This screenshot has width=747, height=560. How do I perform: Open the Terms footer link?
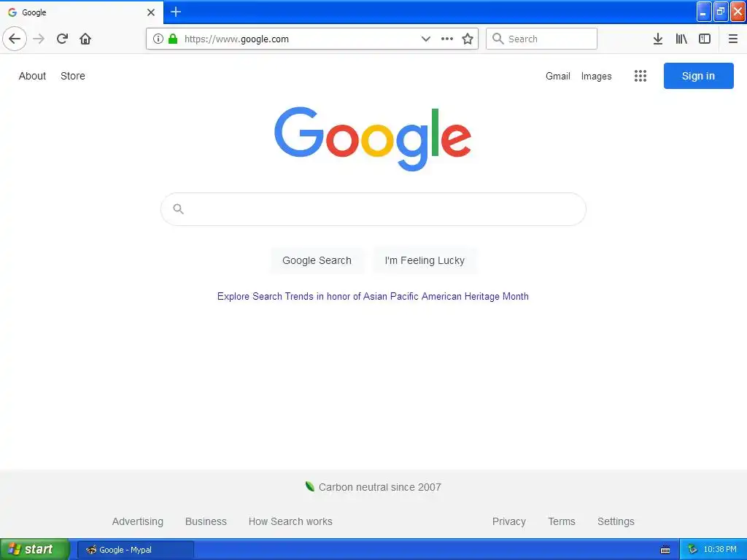tap(562, 521)
